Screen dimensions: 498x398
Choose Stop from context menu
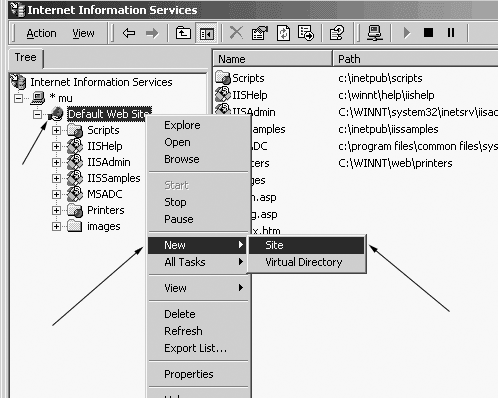coord(199,202)
